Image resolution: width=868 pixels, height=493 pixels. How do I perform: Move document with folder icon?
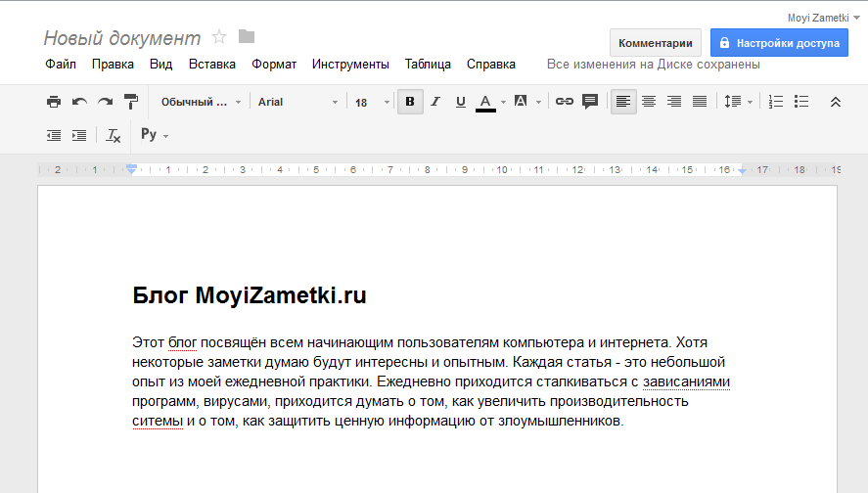click(x=247, y=36)
